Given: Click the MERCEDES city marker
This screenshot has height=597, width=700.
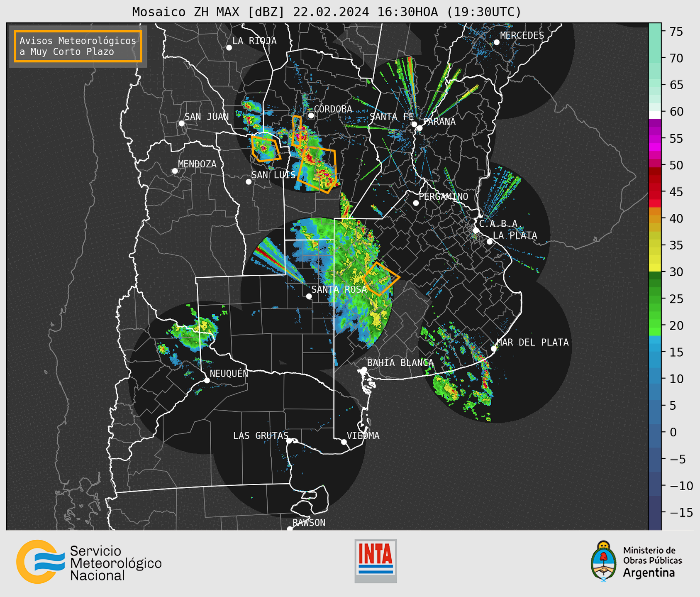Looking at the screenshot, I should [x=496, y=42].
